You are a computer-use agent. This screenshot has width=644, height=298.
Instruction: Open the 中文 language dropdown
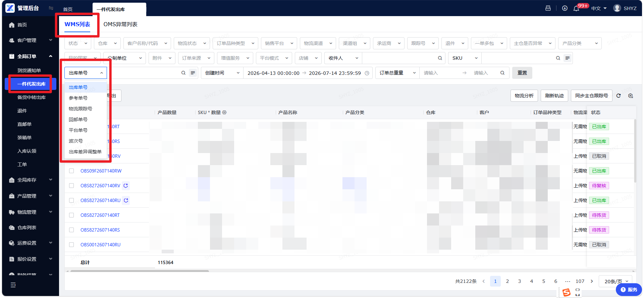coord(599,8)
